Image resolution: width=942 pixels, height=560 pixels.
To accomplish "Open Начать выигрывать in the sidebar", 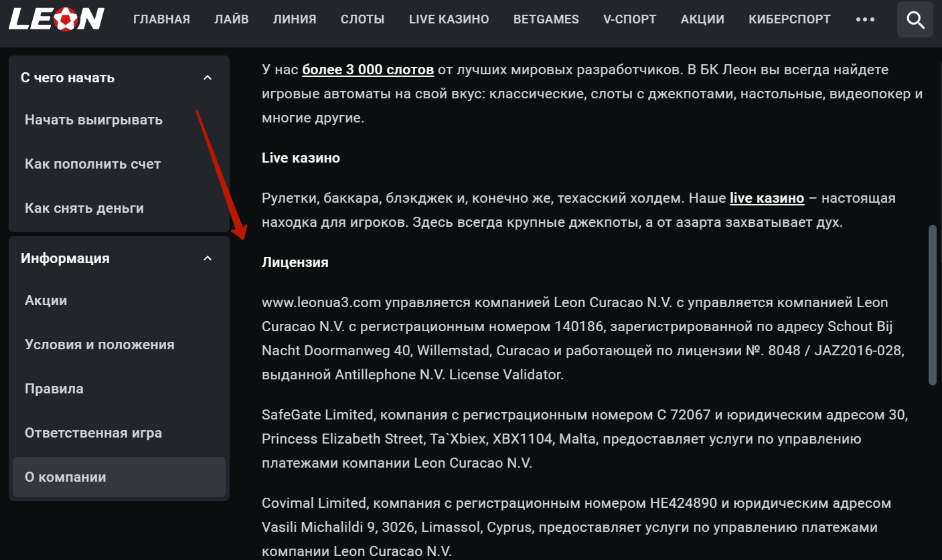I will [x=93, y=120].
